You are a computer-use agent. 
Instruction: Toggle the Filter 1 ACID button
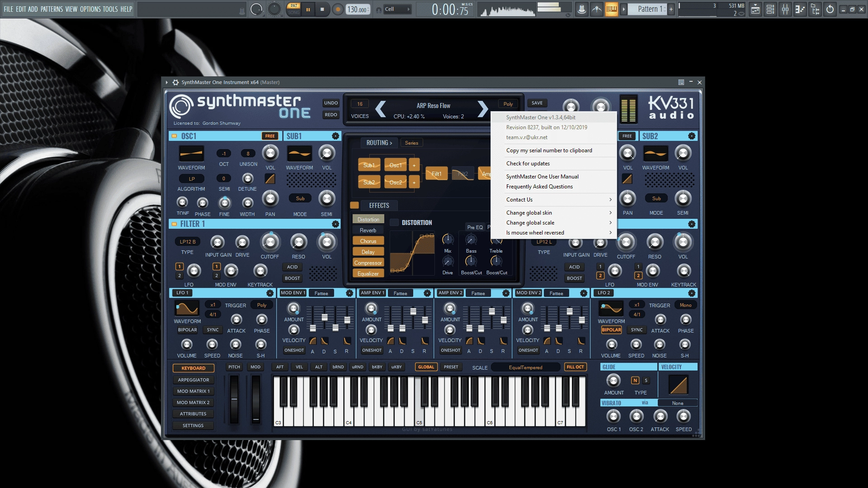[292, 267]
